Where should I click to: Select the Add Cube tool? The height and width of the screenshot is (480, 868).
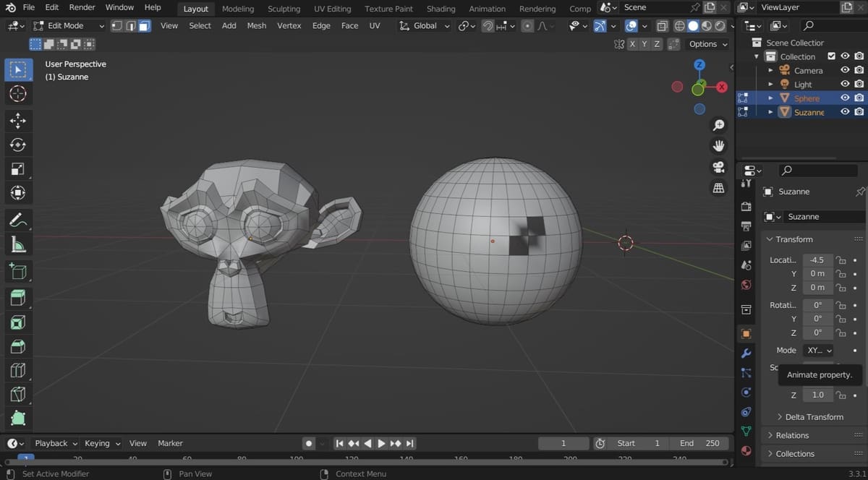(18, 271)
